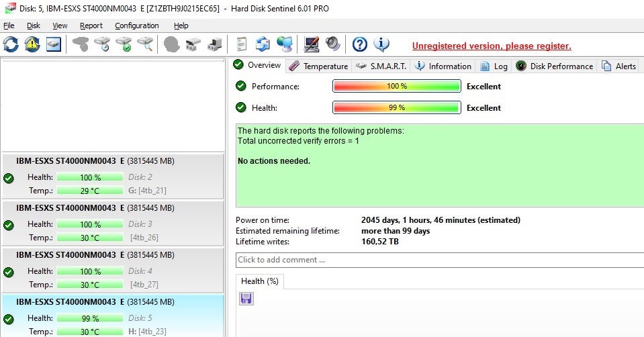The width and height of the screenshot is (644, 337).
Task: Click the [4tb_26] volume label
Action: (x=144, y=237)
